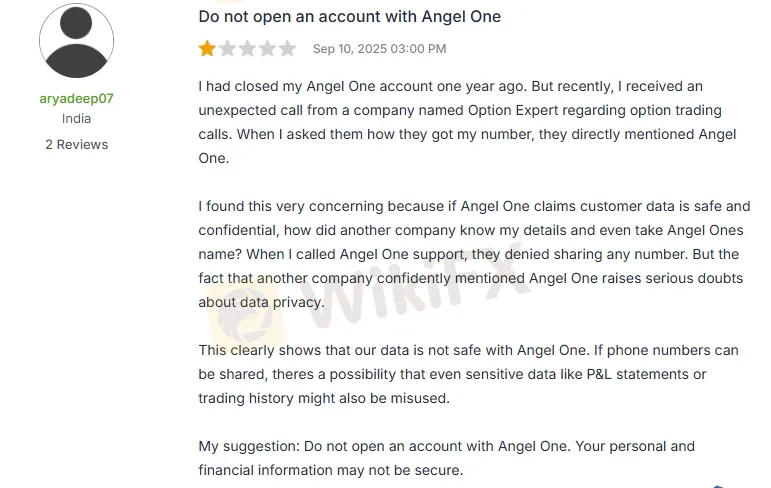
Task: Click the first gold rating star
Action: coord(207,49)
